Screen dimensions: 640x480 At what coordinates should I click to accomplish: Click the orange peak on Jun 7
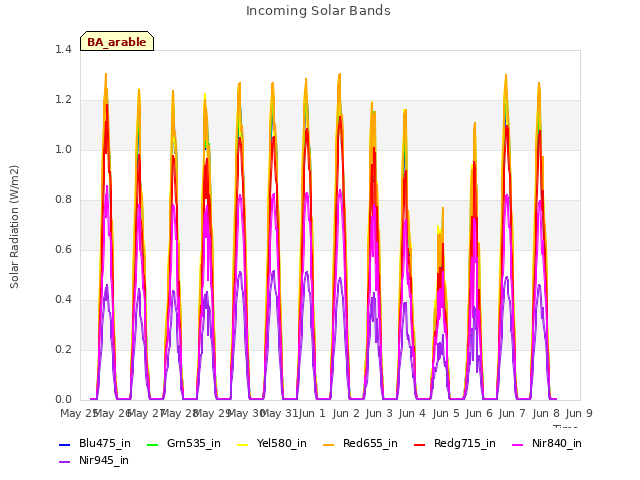[506, 76]
